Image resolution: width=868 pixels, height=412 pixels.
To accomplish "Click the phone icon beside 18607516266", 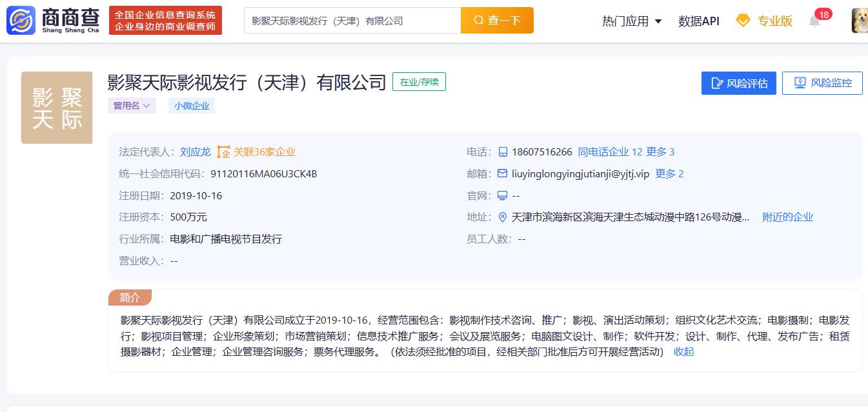I will tap(503, 152).
